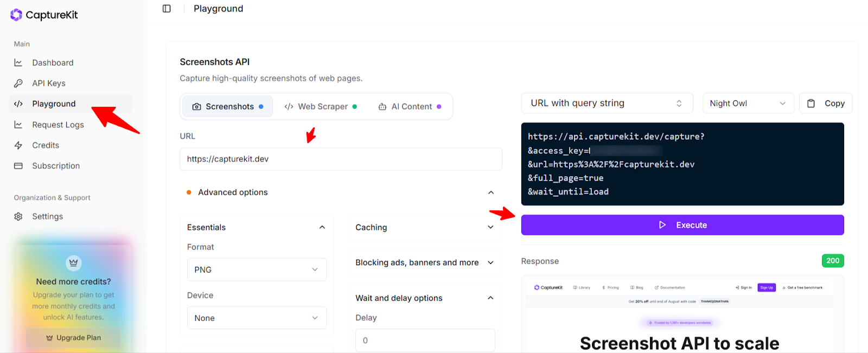
Task: Collapse Wait and delay options
Action: (425, 298)
